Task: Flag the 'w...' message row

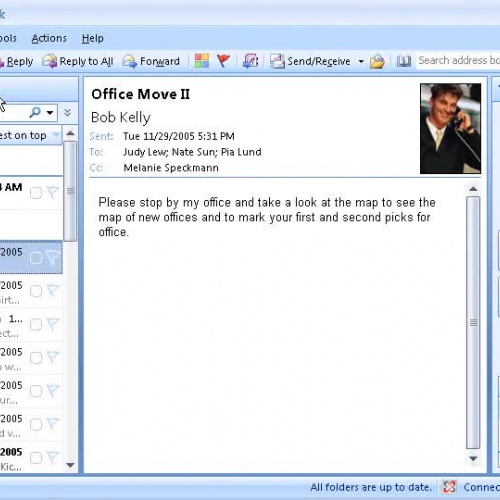Action: tap(53, 357)
